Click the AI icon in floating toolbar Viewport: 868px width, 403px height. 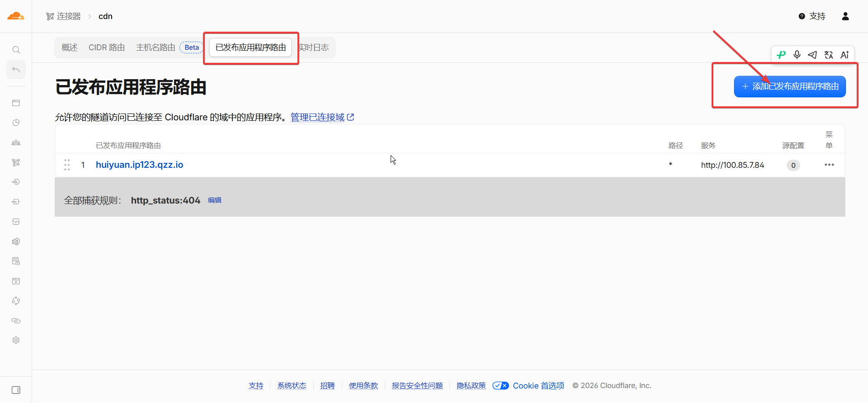844,55
